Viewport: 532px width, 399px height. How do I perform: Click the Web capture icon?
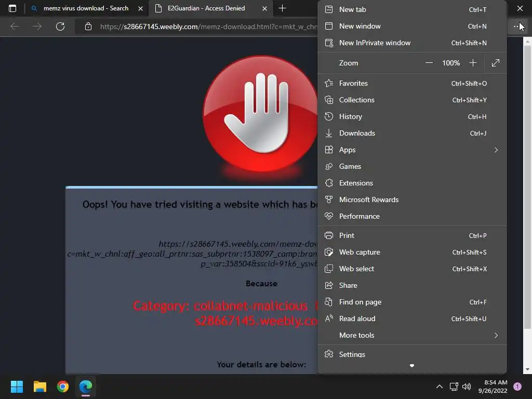pyautogui.click(x=329, y=252)
